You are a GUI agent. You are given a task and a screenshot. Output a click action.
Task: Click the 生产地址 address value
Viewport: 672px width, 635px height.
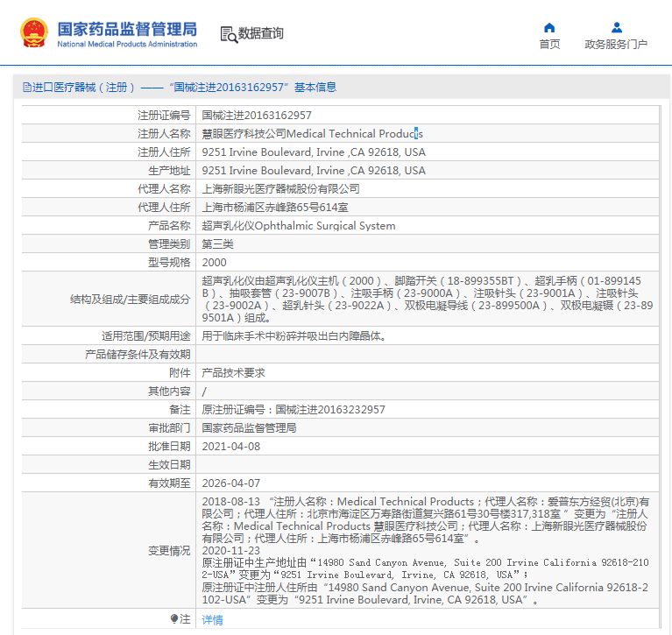coord(314,171)
